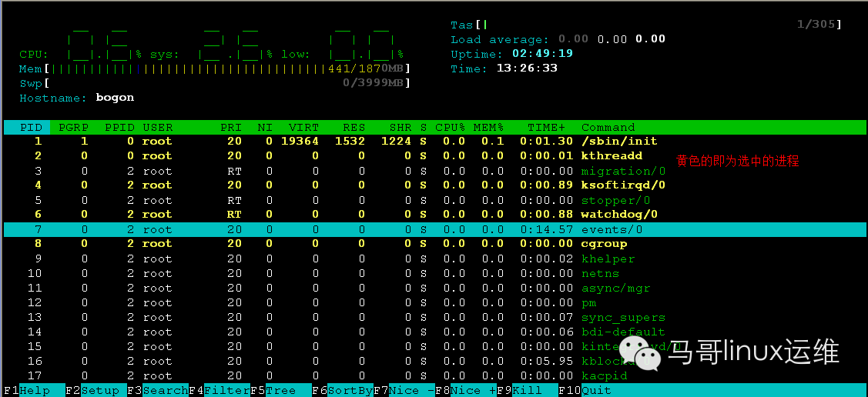Sort by the Command column header
The image size is (868, 397).
pyautogui.click(x=608, y=127)
